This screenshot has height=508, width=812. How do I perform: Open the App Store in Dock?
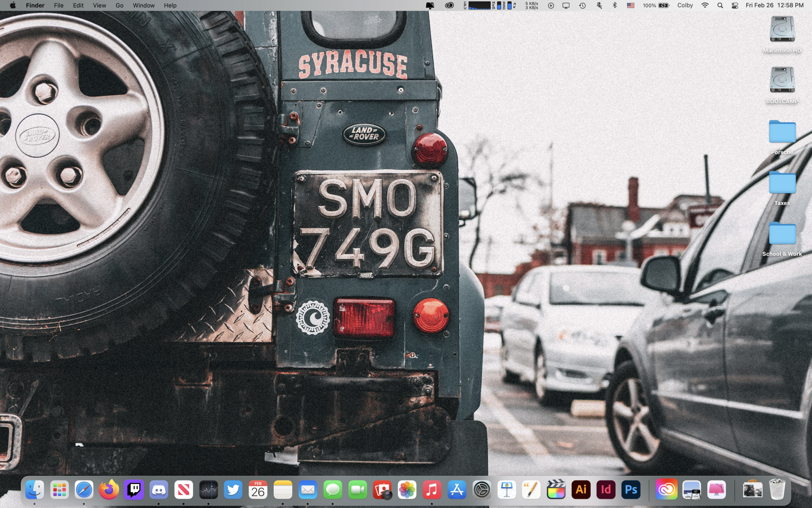pyautogui.click(x=457, y=490)
